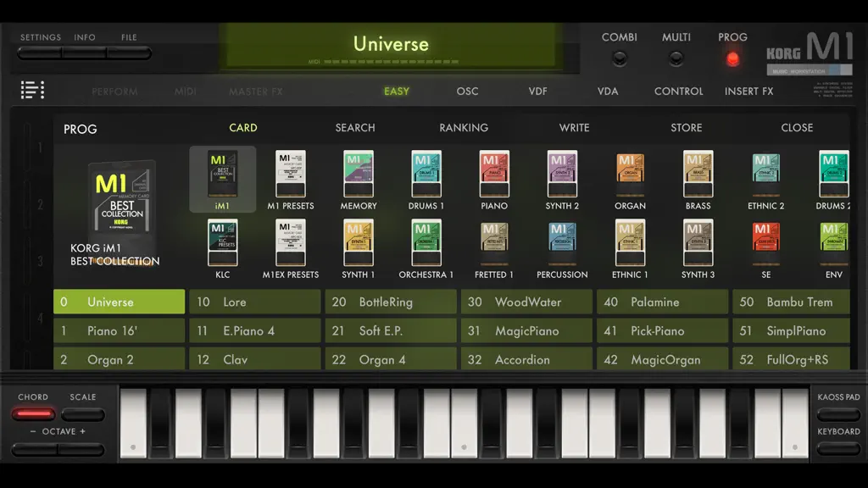Pick the BRASS card icon
This screenshot has height=488, width=868.
click(x=698, y=174)
